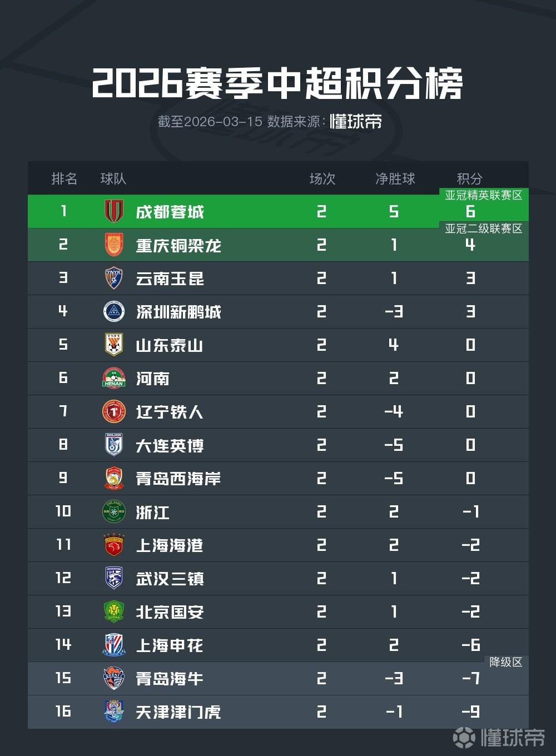Click the Liaoning Tieren (辽宁铁人) team crest
Viewport: 556px width, 756px height.
point(114,411)
